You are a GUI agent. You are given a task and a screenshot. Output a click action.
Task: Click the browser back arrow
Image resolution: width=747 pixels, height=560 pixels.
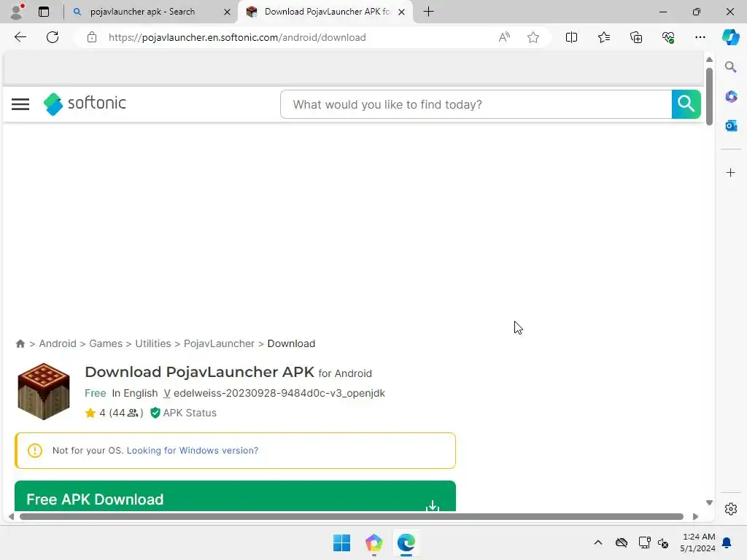tap(20, 37)
